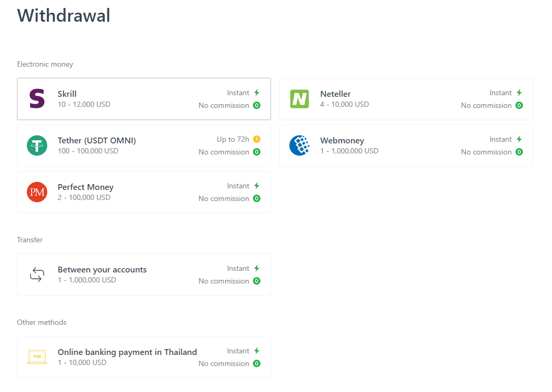Click the blue Webmoney globe icon
552x392 pixels.
pyautogui.click(x=300, y=145)
